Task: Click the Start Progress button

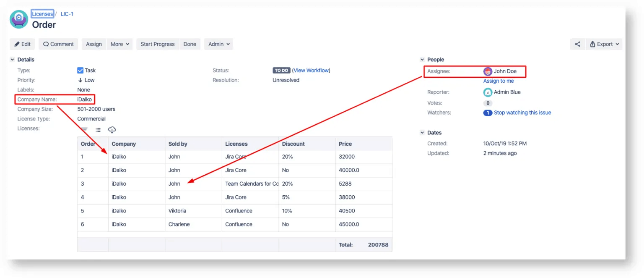Action: tap(157, 44)
